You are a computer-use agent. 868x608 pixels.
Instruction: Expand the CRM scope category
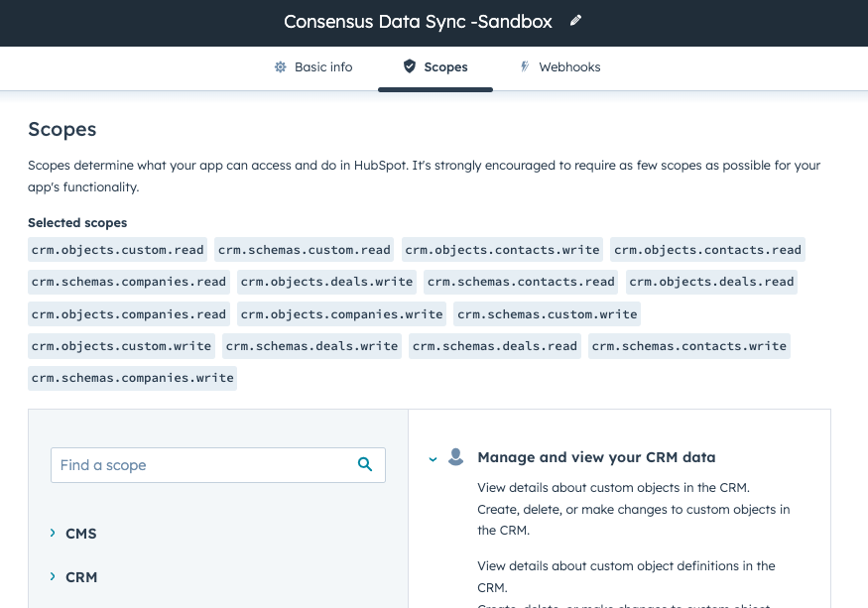(53, 576)
